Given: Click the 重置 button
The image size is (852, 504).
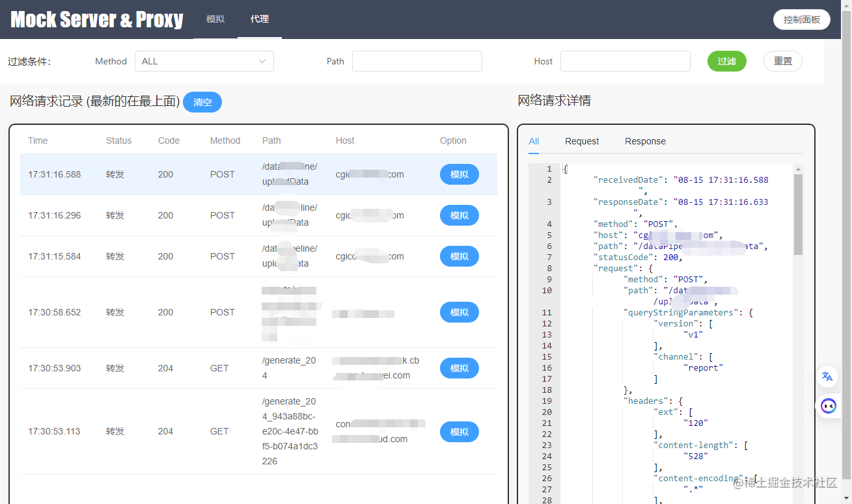Looking at the screenshot, I should click(x=783, y=61).
